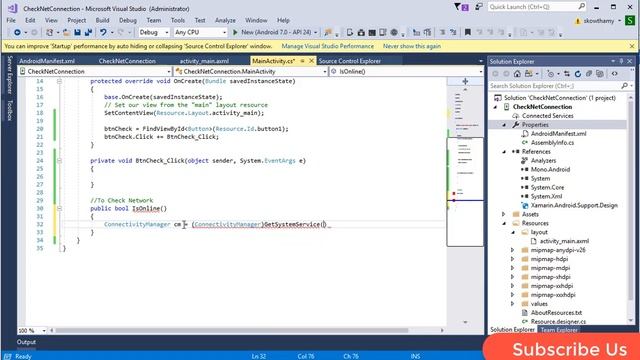Open the Server Explorer side tab

click(x=10, y=75)
